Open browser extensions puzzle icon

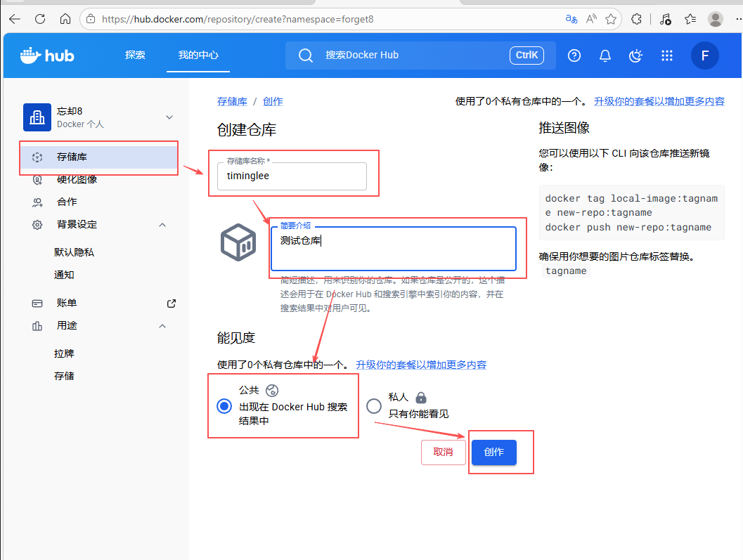coord(636,19)
